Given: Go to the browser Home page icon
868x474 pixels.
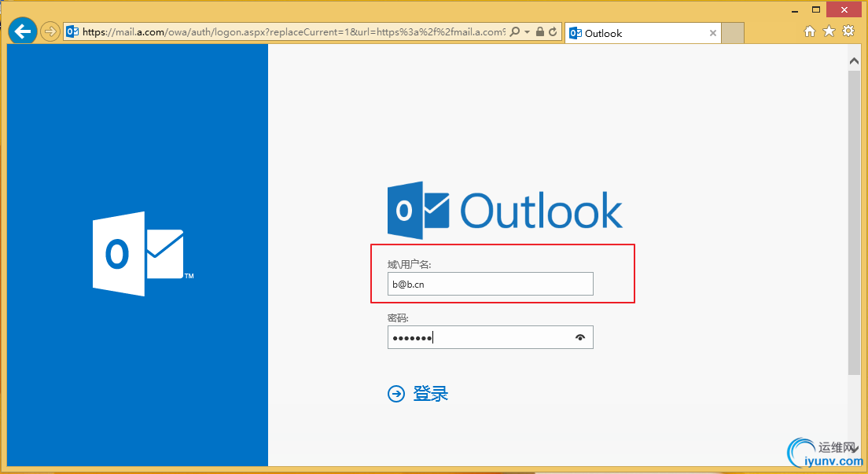Looking at the screenshot, I should point(810,31).
